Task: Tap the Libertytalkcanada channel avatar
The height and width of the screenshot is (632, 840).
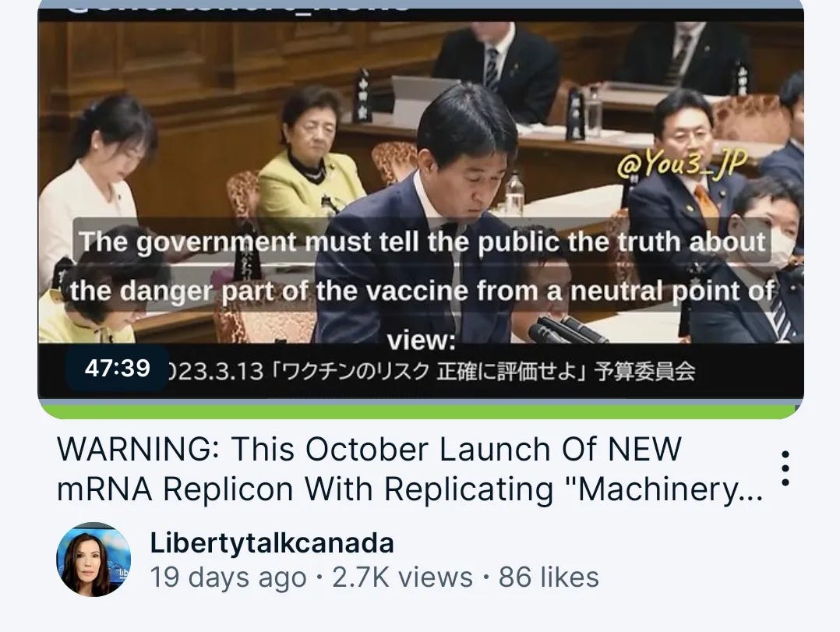Action: [94, 560]
